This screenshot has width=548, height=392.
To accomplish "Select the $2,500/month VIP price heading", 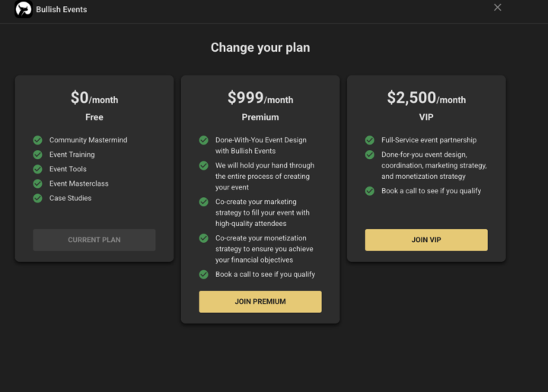I will pyautogui.click(x=426, y=98).
